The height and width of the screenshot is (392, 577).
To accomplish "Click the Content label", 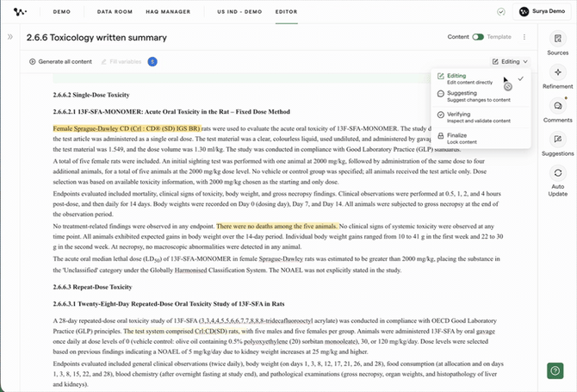I will click(458, 37).
